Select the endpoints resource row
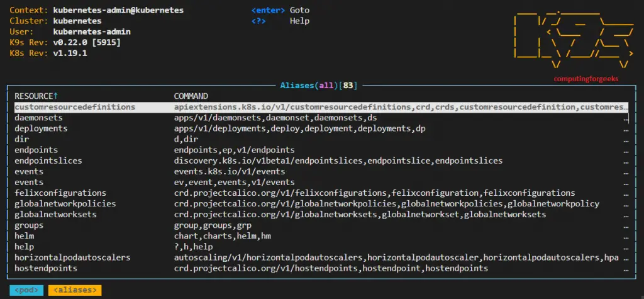This screenshot has height=299, width=644. [x=321, y=150]
